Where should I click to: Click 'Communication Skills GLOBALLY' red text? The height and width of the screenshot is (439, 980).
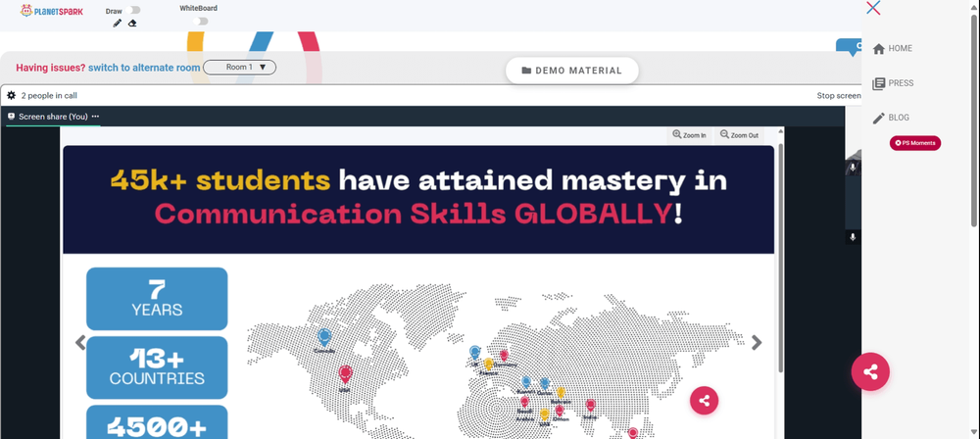click(x=414, y=215)
